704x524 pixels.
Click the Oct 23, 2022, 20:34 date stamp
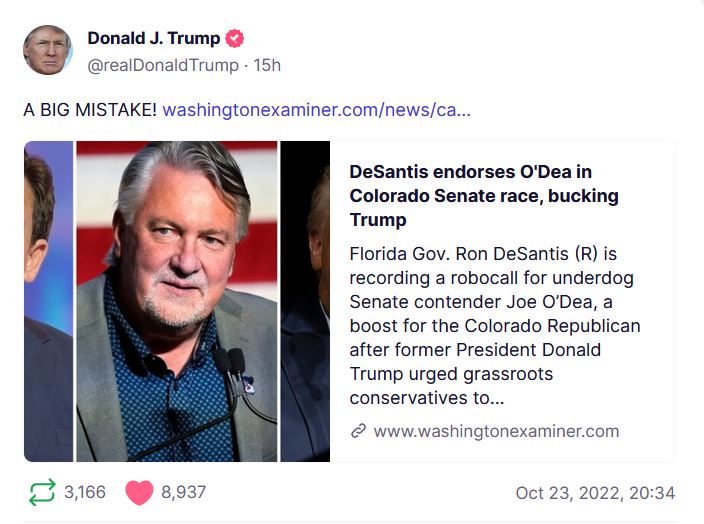point(595,493)
